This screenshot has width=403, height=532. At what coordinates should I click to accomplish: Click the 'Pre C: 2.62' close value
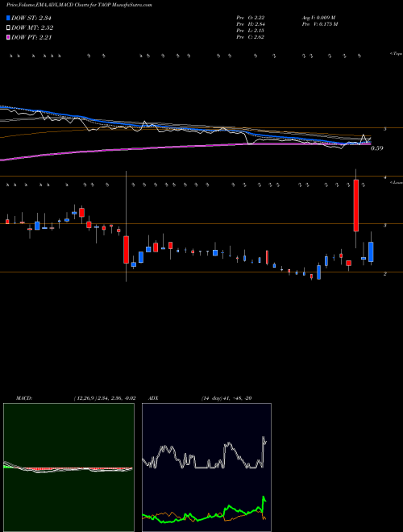click(251, 37)
